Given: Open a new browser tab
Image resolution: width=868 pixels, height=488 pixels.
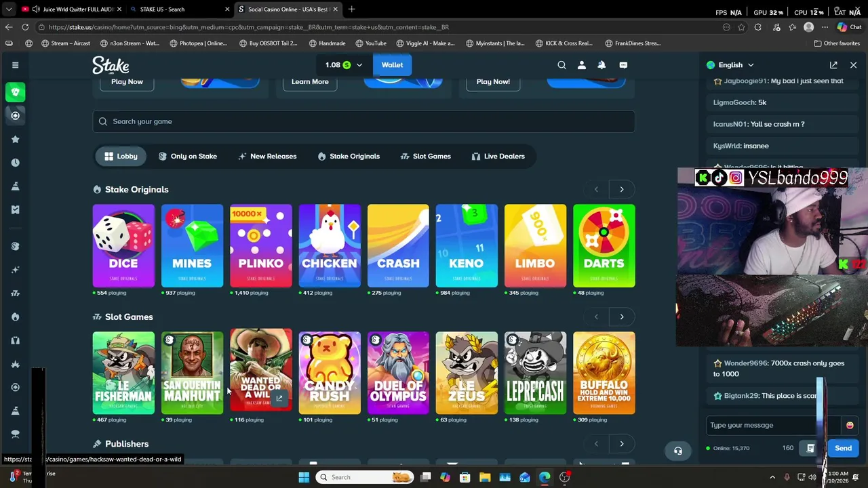Looking at the screenshot, I should 351,9.
